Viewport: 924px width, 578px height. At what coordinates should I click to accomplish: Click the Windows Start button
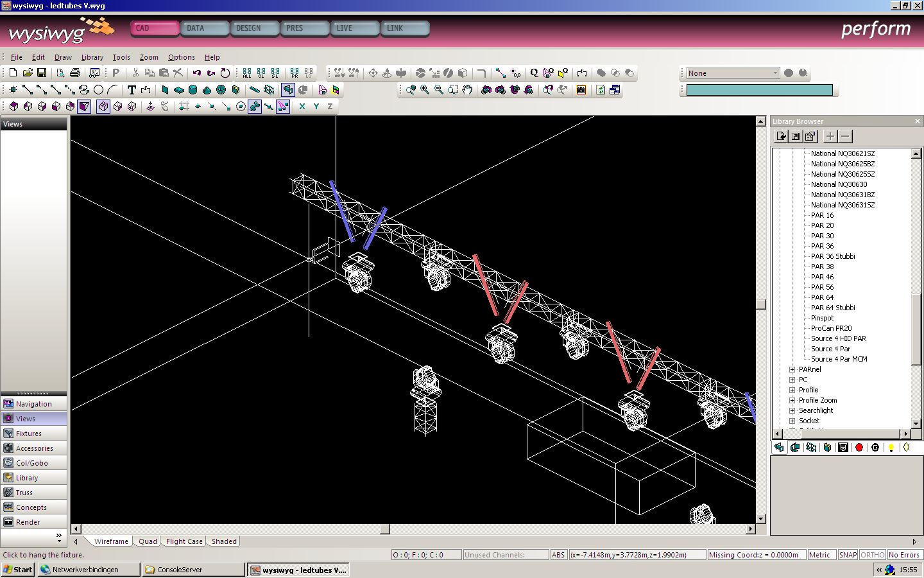tap(18, 570)
